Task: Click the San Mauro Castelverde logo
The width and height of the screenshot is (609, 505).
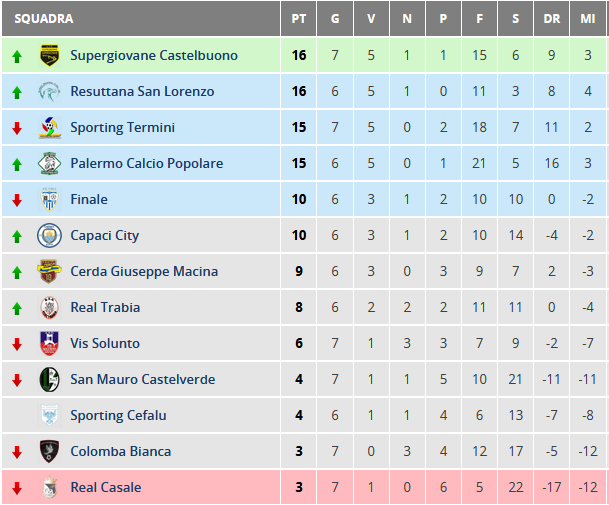Action: pyautogui.click(x=49, y=380)
